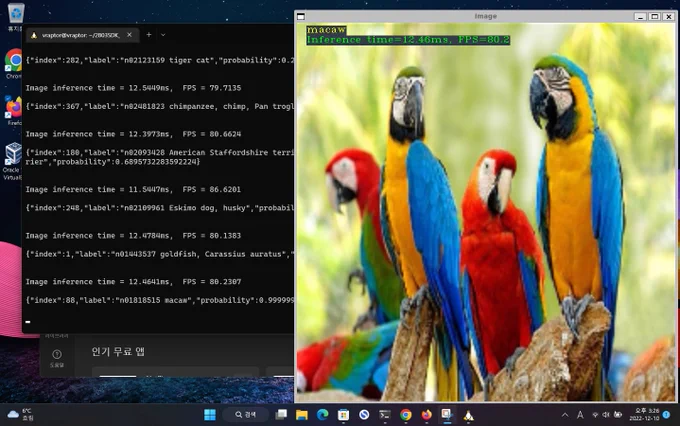Open the Chrome shortcut on the desktop

click(14, 63)
